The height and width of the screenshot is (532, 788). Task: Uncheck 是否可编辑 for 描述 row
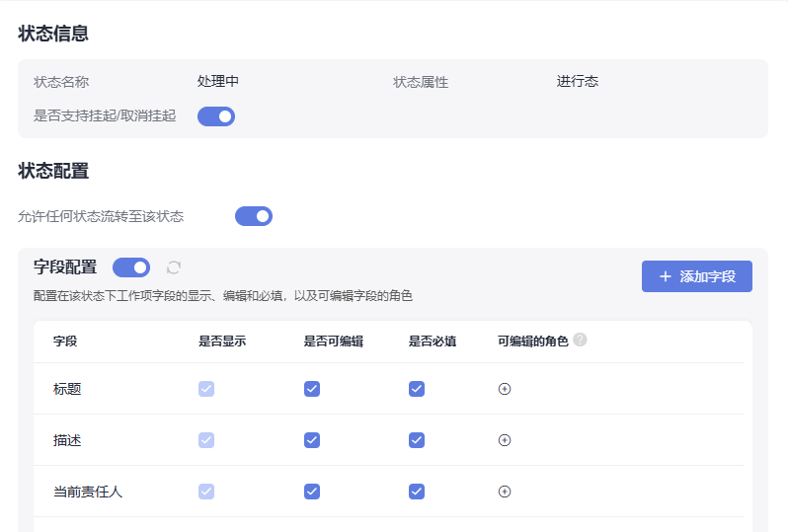(x=312, y=440)
